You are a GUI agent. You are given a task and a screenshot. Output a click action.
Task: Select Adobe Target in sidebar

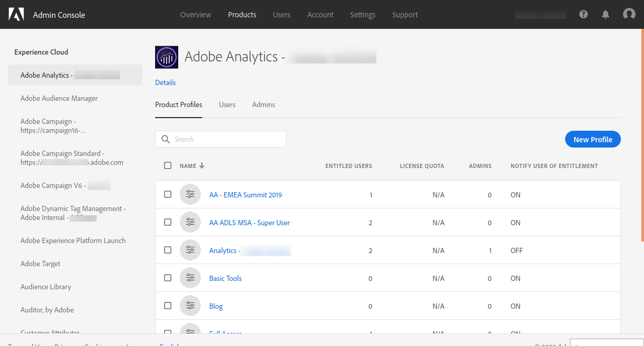[x=40, y=264]
